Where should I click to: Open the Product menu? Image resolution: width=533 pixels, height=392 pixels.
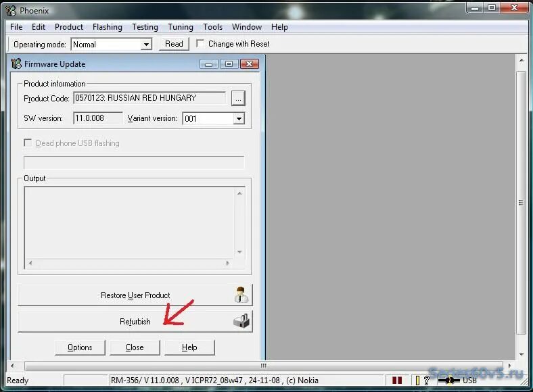[x=69, y=27]
